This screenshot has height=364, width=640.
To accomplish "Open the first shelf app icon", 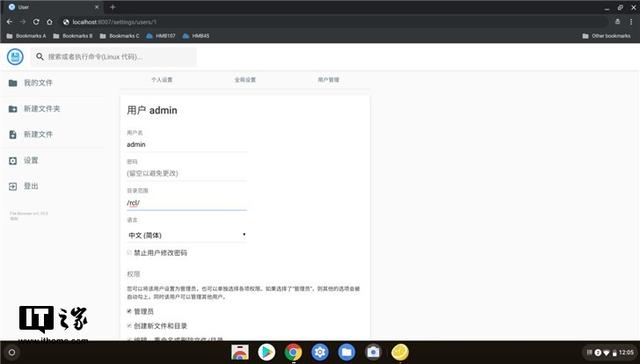I will coord(240,353).
